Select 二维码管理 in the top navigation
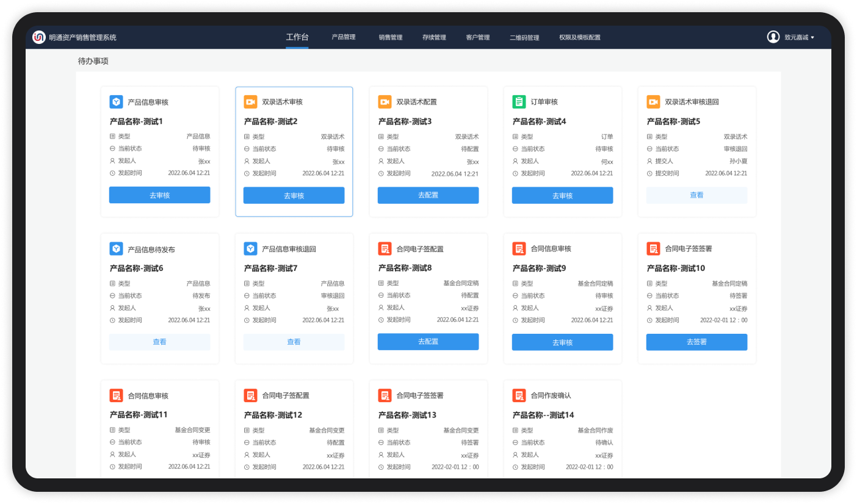 [524, 37]
